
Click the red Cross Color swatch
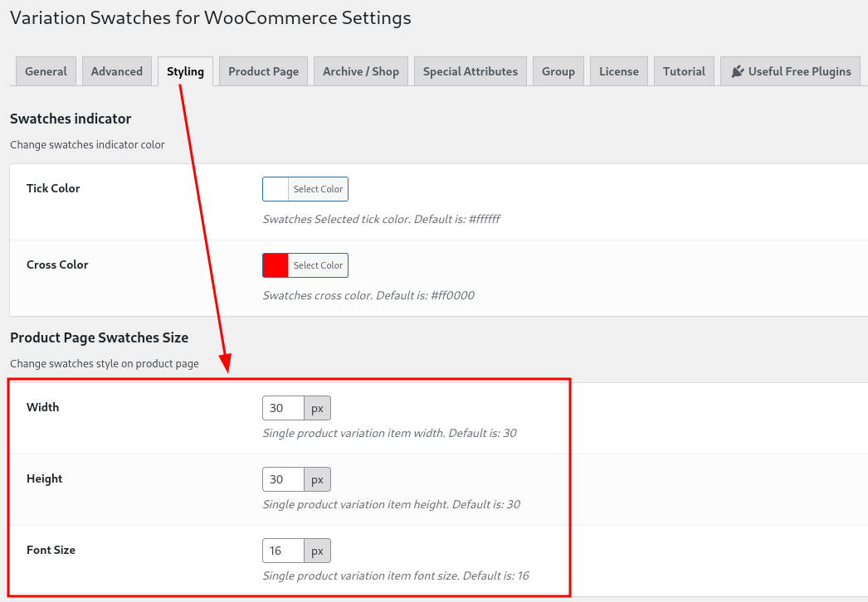click(276, 265)
